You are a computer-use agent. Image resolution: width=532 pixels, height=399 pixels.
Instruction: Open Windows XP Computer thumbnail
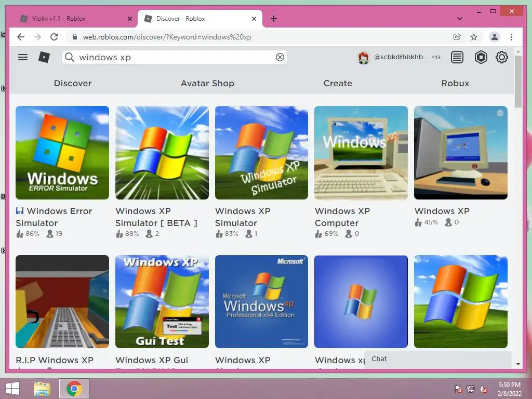(x=361, y=153)
